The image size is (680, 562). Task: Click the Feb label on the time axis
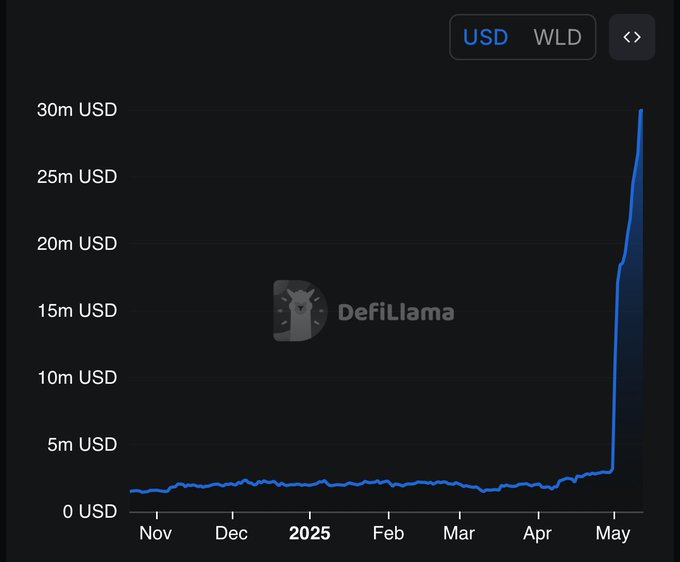click(x=388, y=534)
